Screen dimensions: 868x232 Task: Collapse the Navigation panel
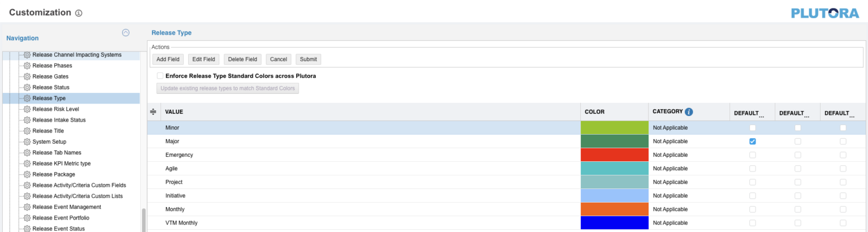pos(125,33)
